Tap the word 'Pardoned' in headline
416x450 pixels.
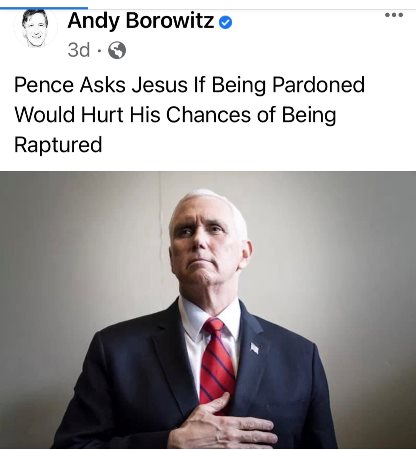click(x=318, y=85)
